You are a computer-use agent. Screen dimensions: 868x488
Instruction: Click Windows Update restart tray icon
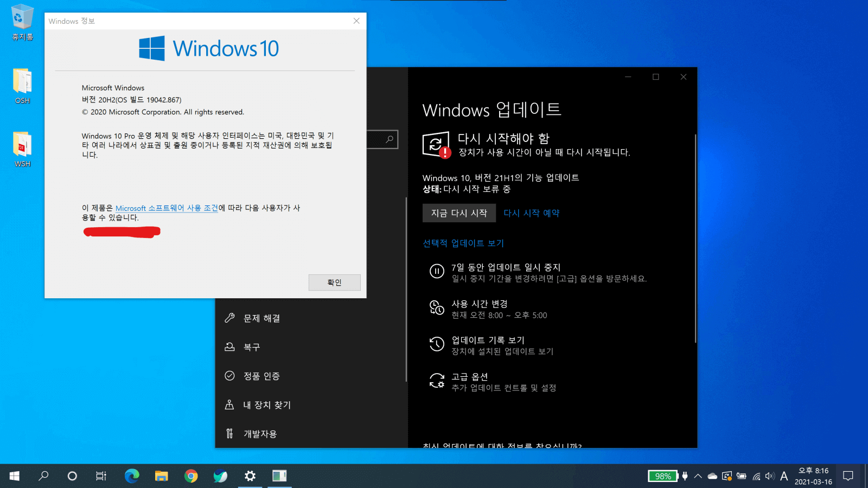click(x=727, y=476)
